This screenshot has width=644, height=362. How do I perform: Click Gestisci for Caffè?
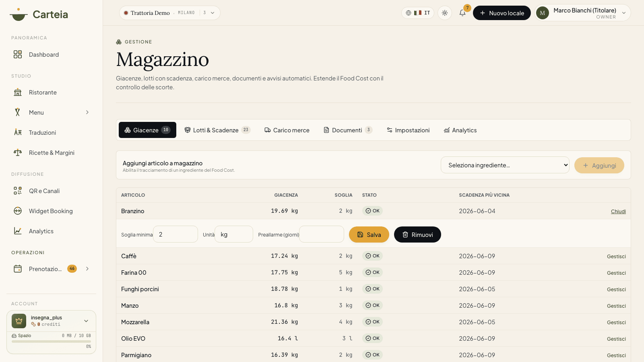point(616,257)
